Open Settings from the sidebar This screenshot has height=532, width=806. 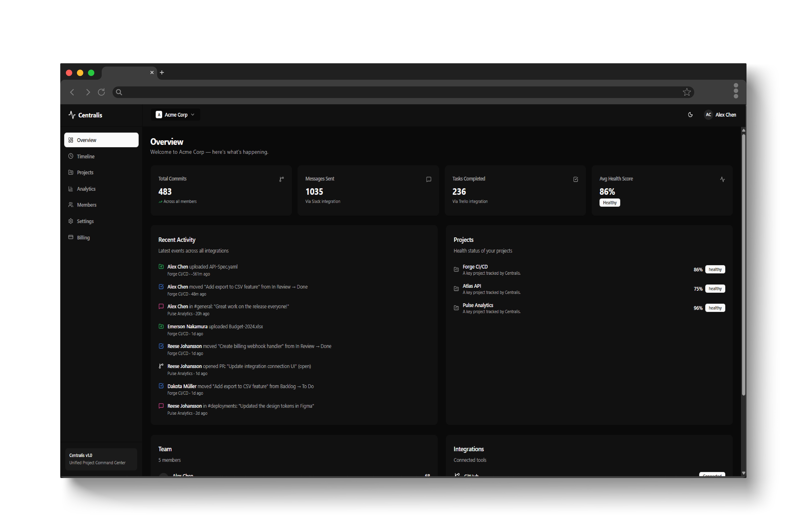pyautogui.click(x=101, y=221)
